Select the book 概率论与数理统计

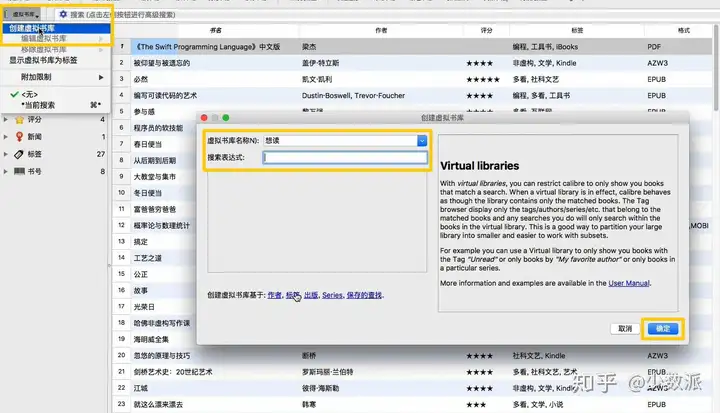[162, 226]
